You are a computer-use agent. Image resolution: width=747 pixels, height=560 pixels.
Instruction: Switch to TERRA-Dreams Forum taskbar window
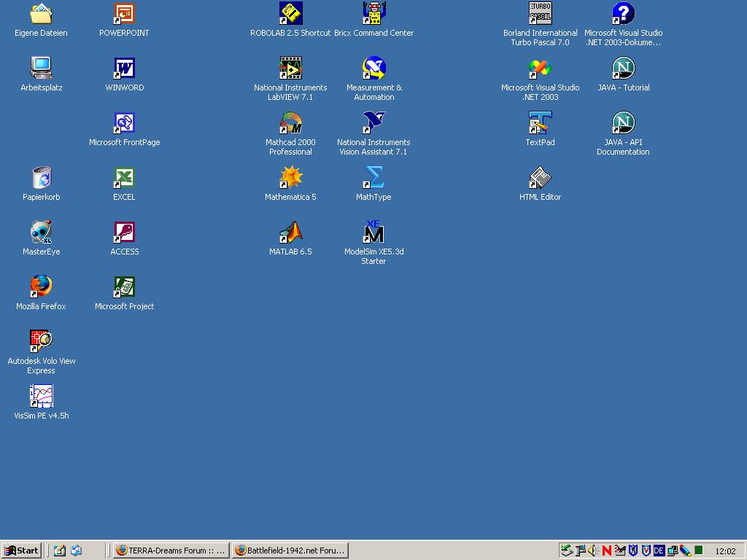tap(171, 551)
